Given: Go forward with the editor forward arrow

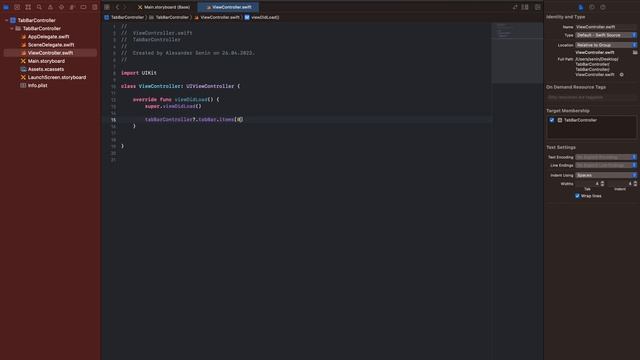Looking at the screenshot, I should click(x=125, y=7).
